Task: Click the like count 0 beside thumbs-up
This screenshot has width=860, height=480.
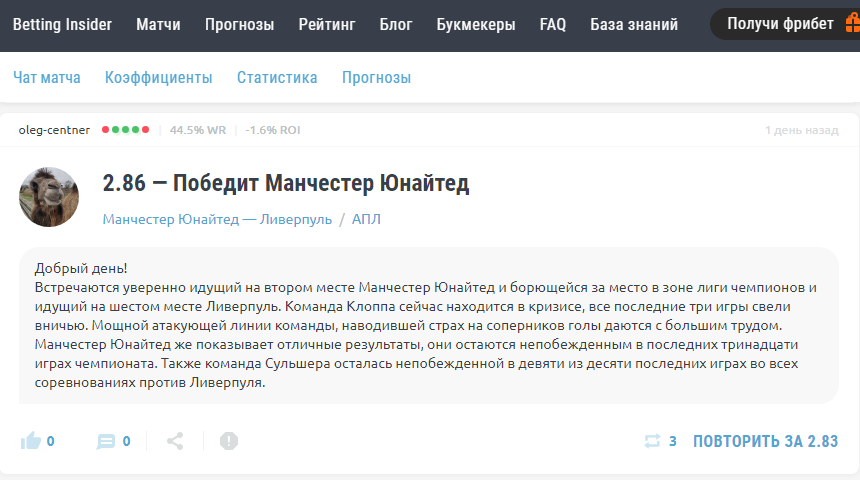Action: pos(50,441)
